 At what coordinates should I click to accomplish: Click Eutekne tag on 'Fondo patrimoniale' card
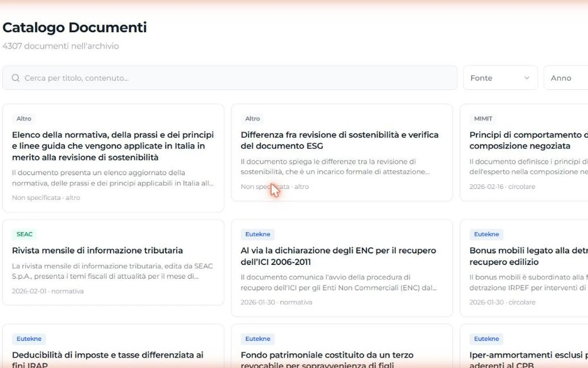click(x=258, y=339)
